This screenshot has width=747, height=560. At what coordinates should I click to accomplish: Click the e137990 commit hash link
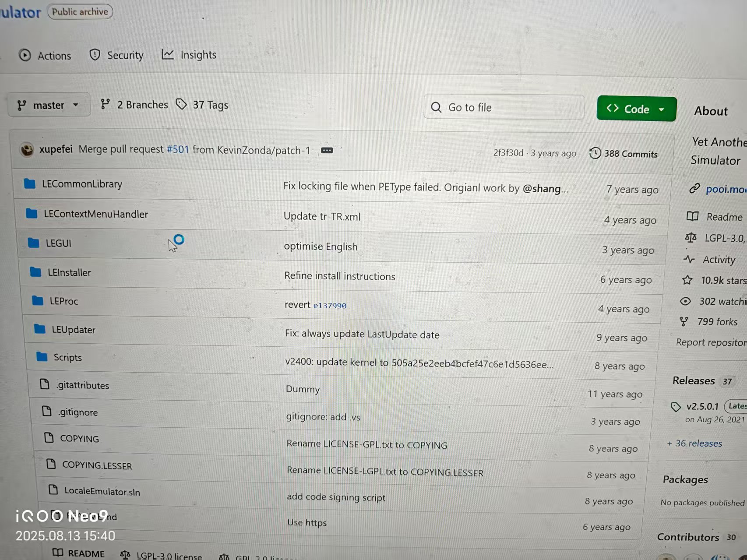(330, 306)
